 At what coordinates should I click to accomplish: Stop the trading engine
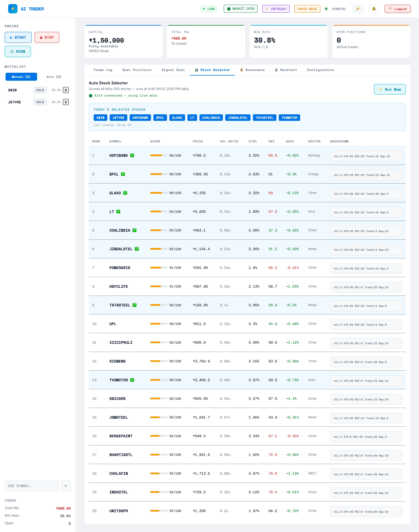pos(47,37)
